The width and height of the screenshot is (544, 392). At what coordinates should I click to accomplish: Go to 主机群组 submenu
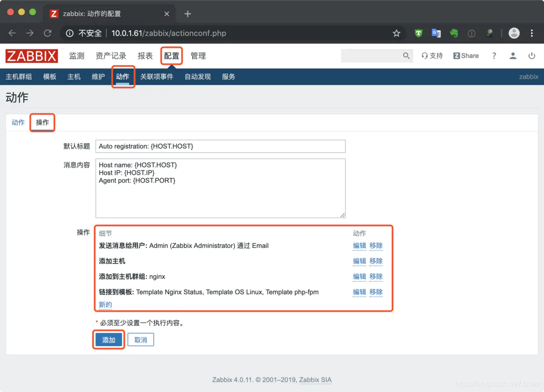click(19, 77)
